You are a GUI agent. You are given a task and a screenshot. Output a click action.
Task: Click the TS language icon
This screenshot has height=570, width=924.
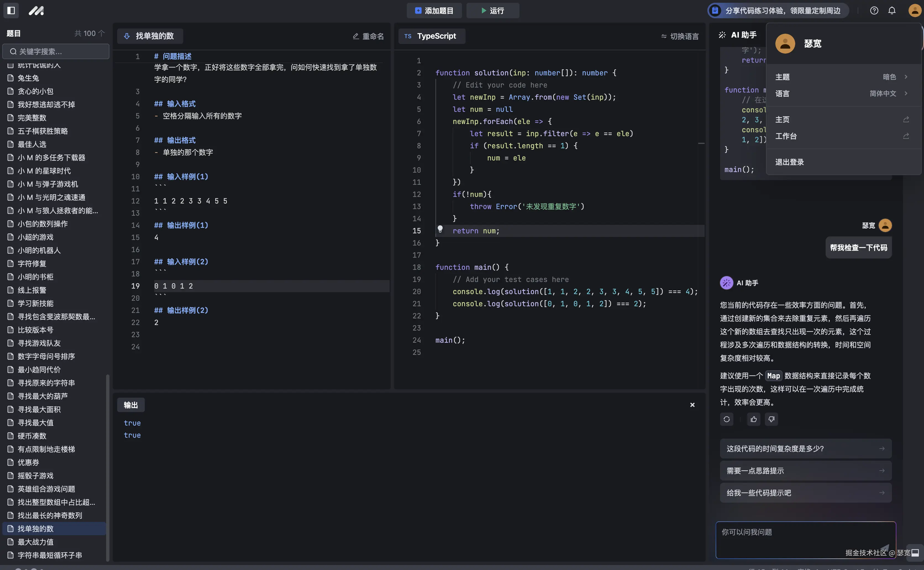tap(408, 36)
